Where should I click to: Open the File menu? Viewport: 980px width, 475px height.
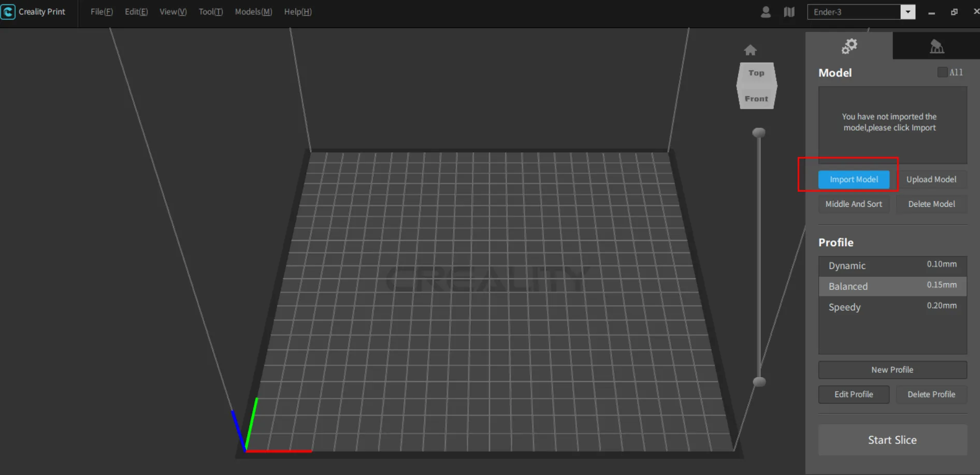102,12
